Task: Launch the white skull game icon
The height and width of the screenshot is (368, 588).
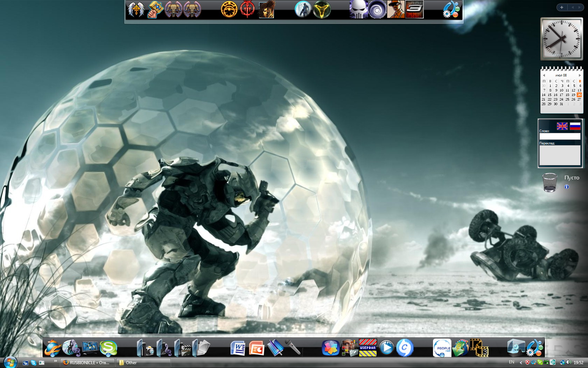Action: point(359,9)
